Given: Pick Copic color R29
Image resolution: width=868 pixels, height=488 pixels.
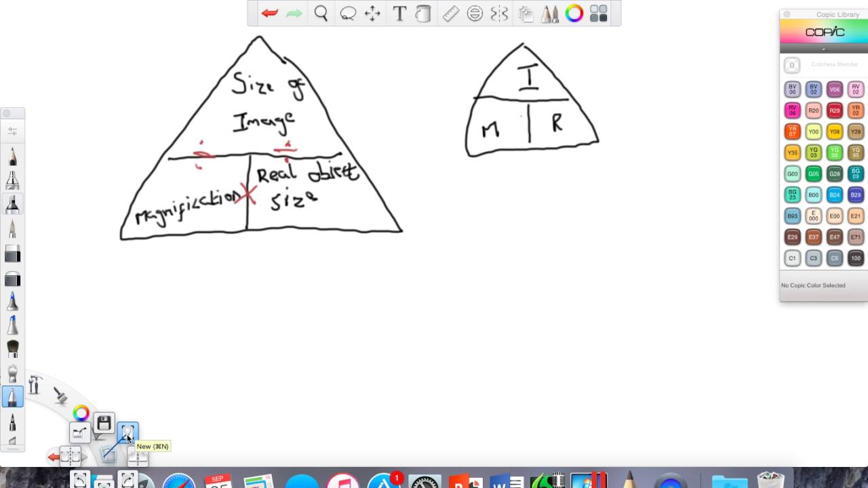Looking at the screenshot, I should point(835,110).
